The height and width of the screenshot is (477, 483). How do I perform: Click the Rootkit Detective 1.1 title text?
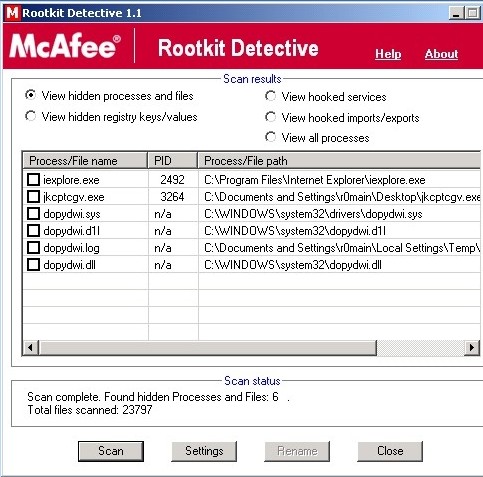[82, 13]
